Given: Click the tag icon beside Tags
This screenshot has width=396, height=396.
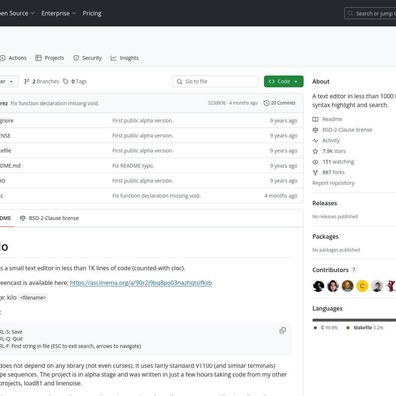Looking at the screenshot, I should click(x=66, y=81).
